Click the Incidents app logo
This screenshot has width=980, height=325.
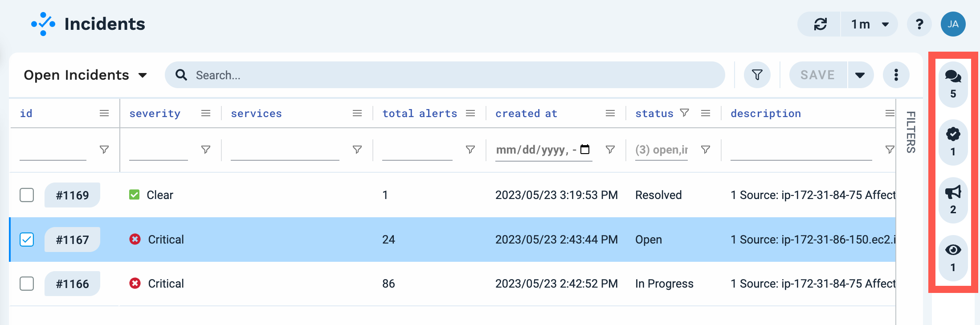[x=43, y=24]
